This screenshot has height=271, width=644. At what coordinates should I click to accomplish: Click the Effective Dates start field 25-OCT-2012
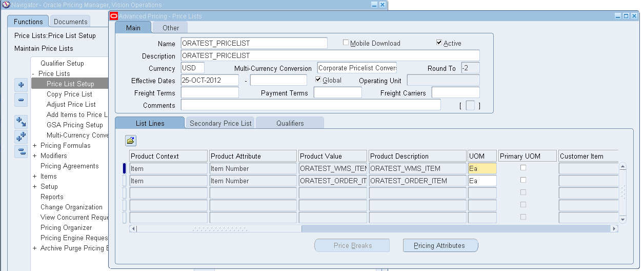click(x=210, y=80)
